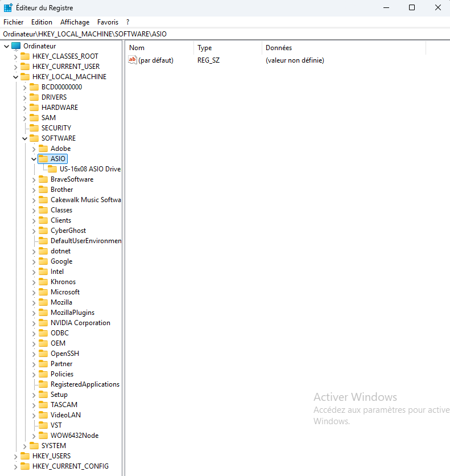Expand the SYSTEM key chevron

tap(25, 446)
